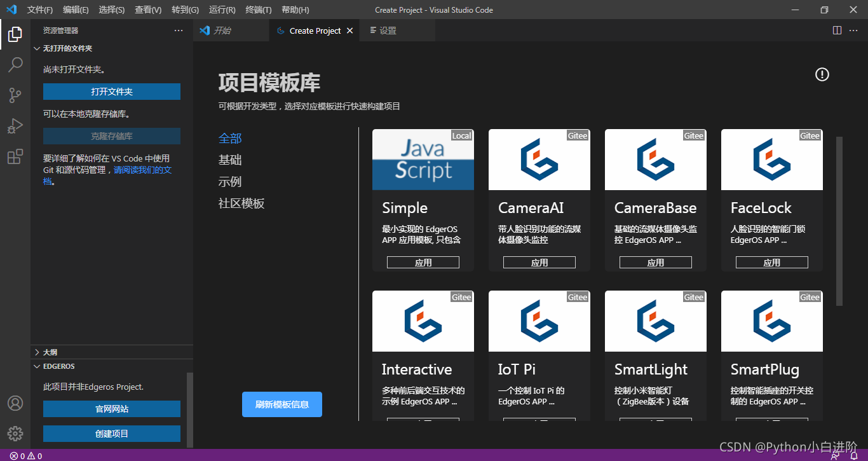Image resolution: width=868 pixels, height=461 pixels.
Task: Open the Accounts menu icon
Action: click(15, 403)
